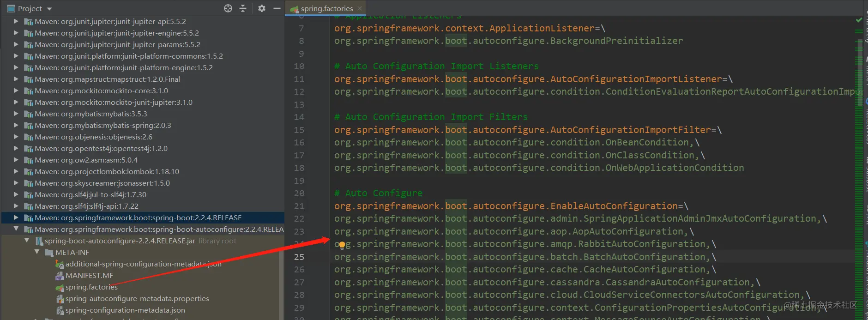Click the AopAutoConfiguration line
Image resolution: width=868 pixels, height=320 pixels.
[514, 231]
